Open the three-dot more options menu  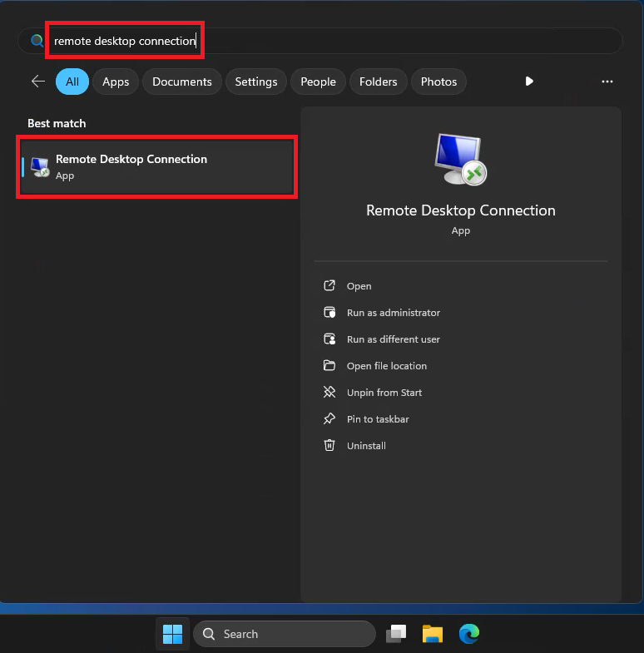pos(607,82)
